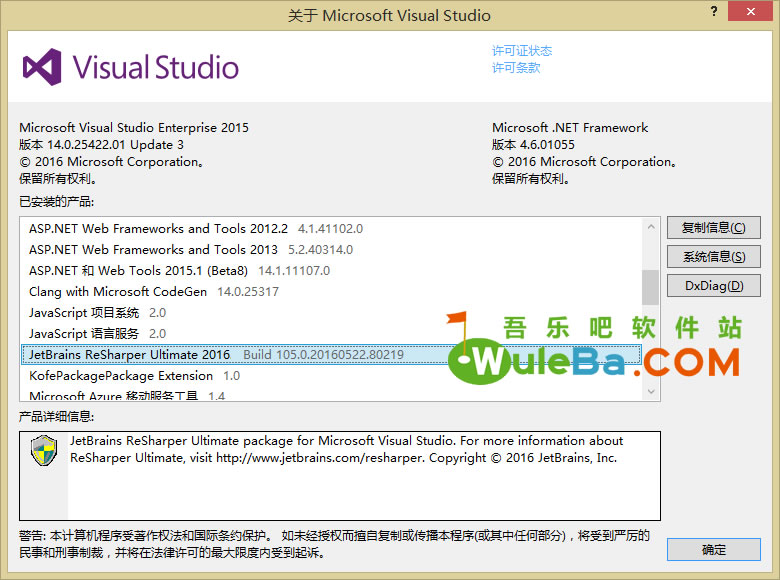Select Clang with Microsoft CodeGen row

tap(331, 291)
